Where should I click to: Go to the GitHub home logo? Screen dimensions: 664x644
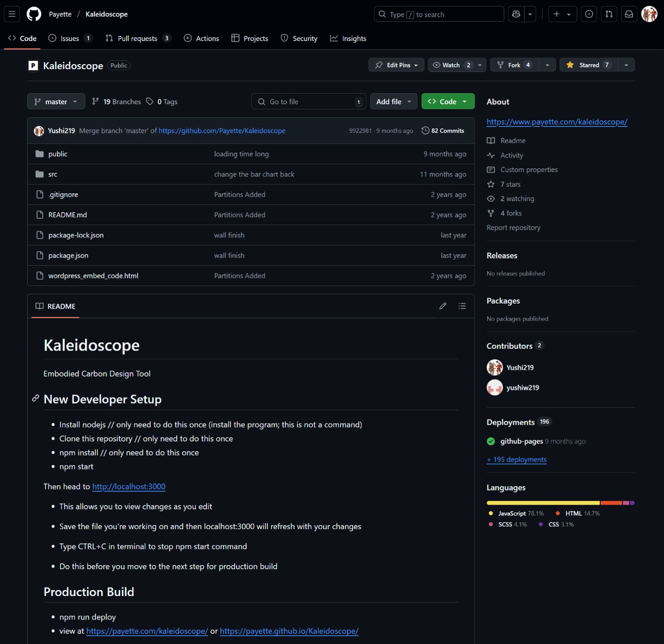click(34, 14)
